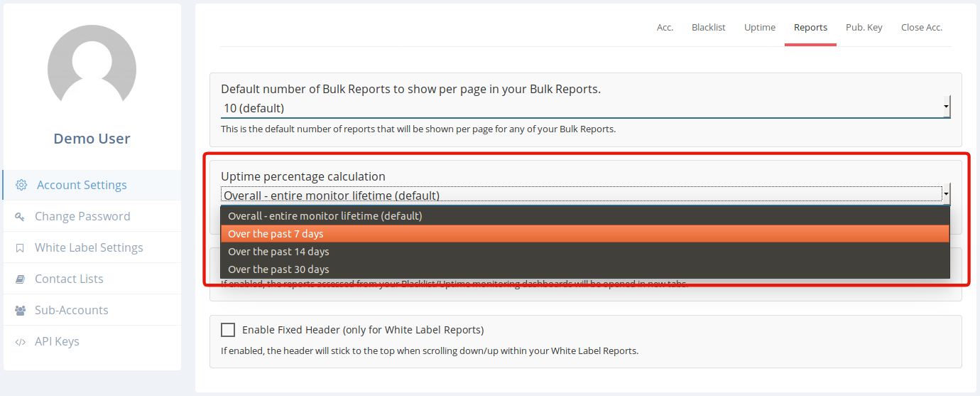Choose Over the past 30 days
The width and height of the screenshot is (980, 396).
[x=586, y=269]
